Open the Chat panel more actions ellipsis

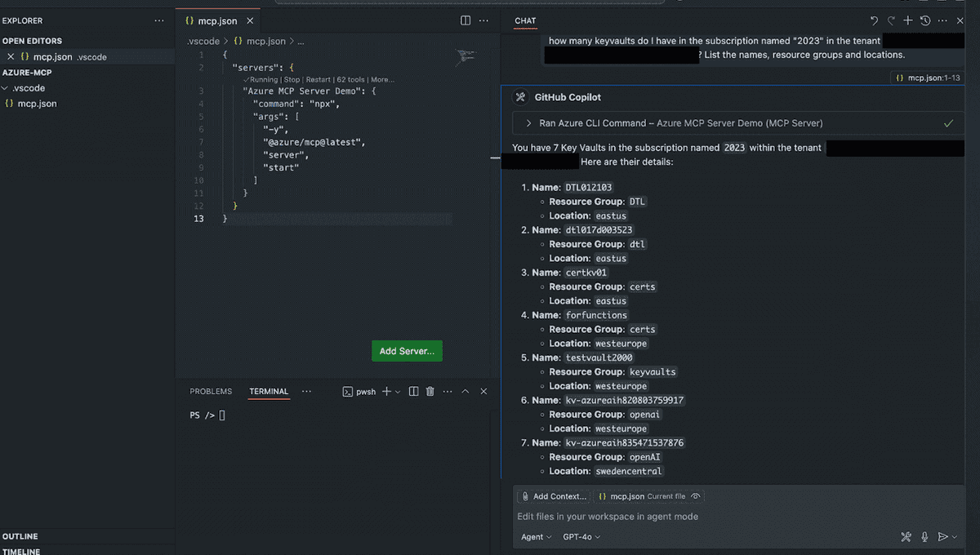[x=942, y=20]
